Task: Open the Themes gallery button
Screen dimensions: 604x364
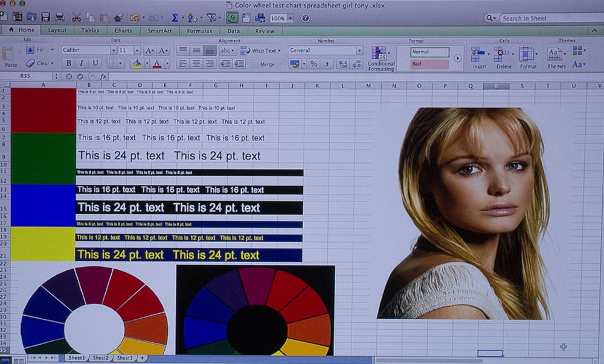Action: tap(556, 58)
